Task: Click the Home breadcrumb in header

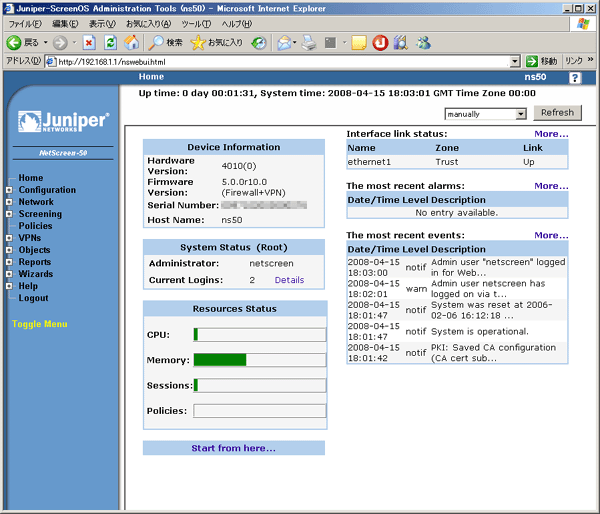Action: pos(151,77)
